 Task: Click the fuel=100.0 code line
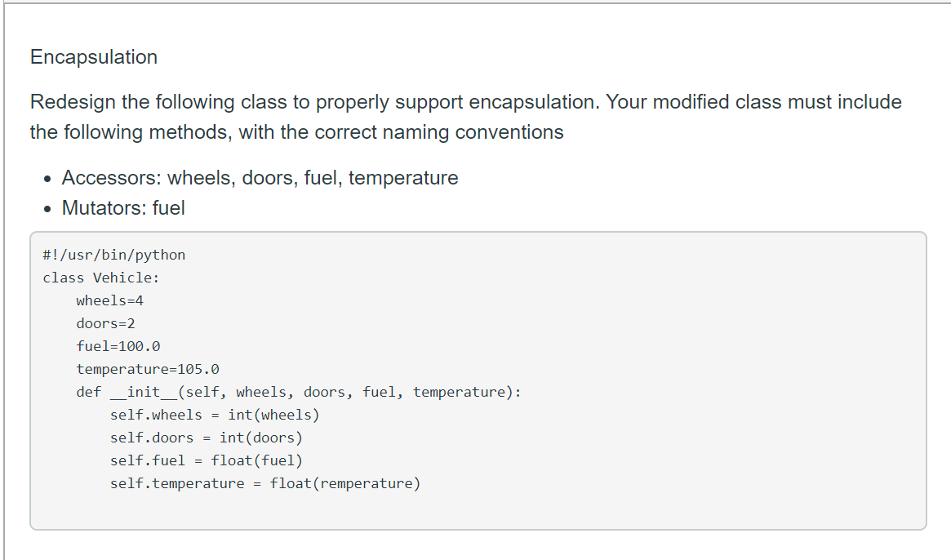tap(118, 346)
